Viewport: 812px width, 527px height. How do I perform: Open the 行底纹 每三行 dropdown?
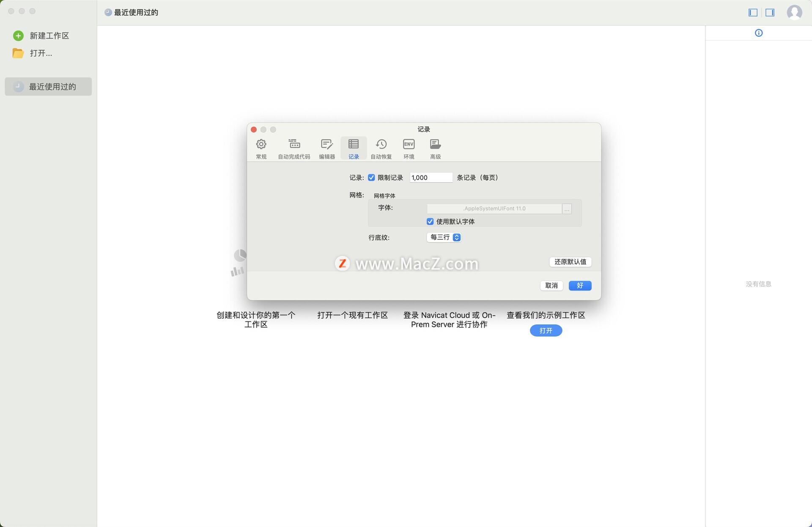pyautogui.click(x=444, y=238)
